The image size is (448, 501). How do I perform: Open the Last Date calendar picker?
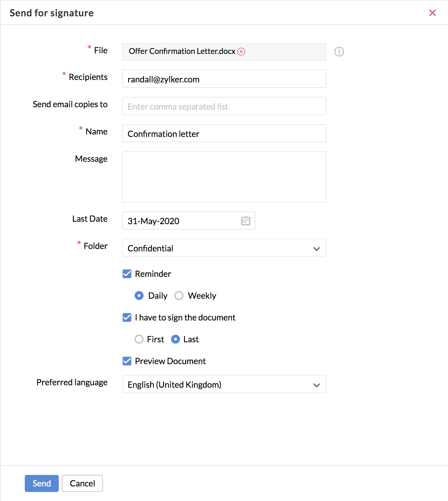[246, 221]
